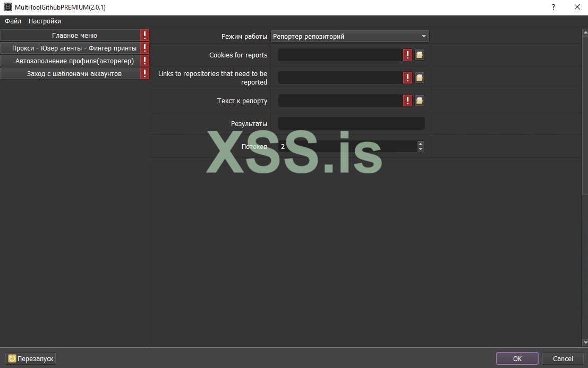Decrease the Потоков value with the down arrow
This screenshot has height=368, width=588.
pos(421,149)
